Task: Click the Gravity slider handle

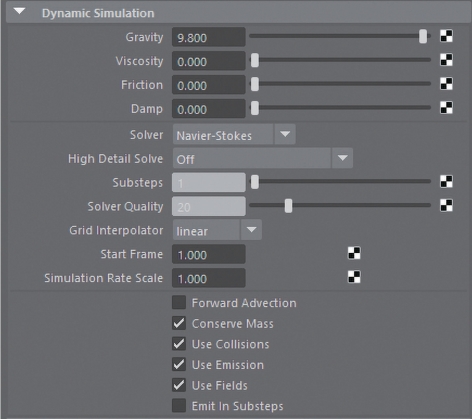Action: click(423, 36)
